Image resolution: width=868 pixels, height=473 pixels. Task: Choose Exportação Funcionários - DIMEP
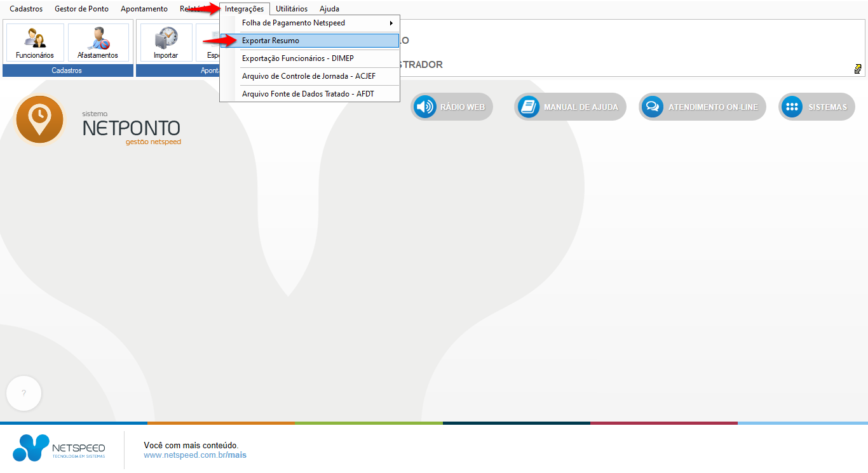pyautogui.click(x=310, y=58)
